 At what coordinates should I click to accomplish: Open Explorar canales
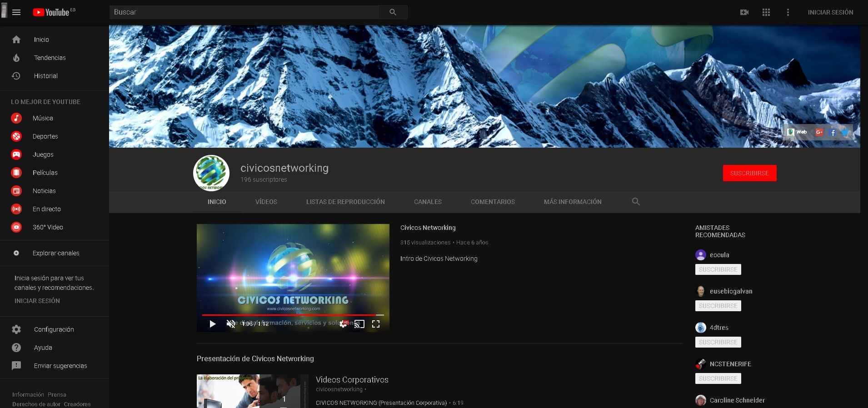[x=55, y=253]
